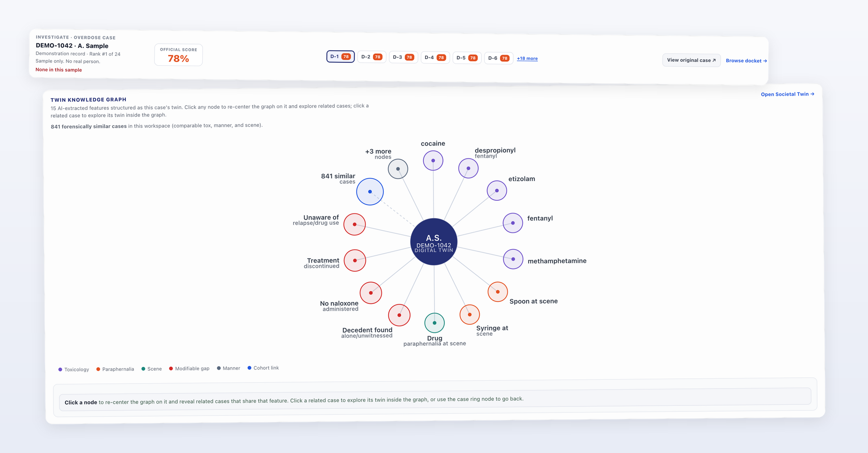
Task: Click the central A.S. DEMO-1042 twin node
Action: click(x=434, y=242)
